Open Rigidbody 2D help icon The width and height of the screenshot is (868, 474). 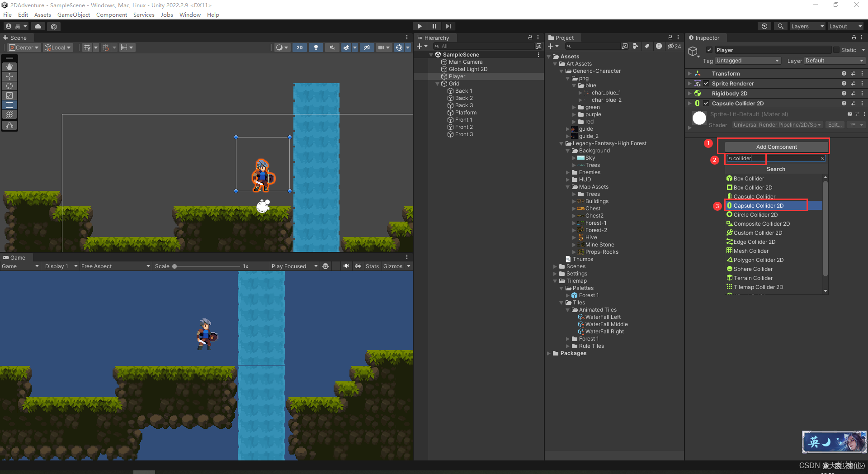pyautogui.click(x=844, y=93)
